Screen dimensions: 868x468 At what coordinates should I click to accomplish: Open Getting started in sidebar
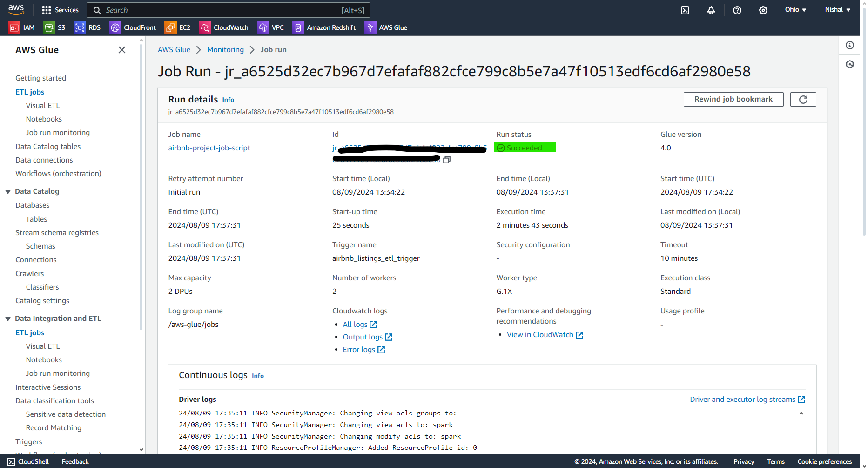click(x=40, y=78)
